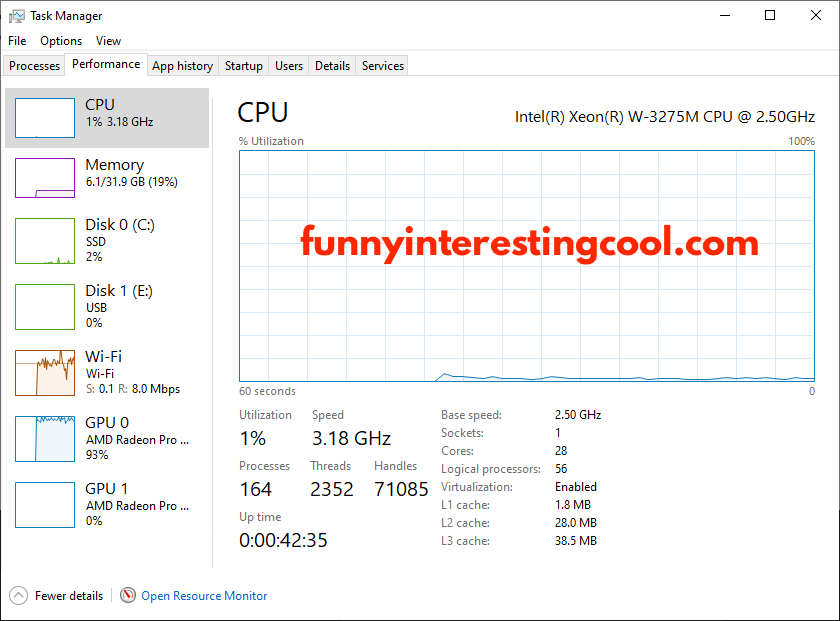Viewport: 840px width, 621px height.
Task: Open the File menu
Action: (17, 41)
